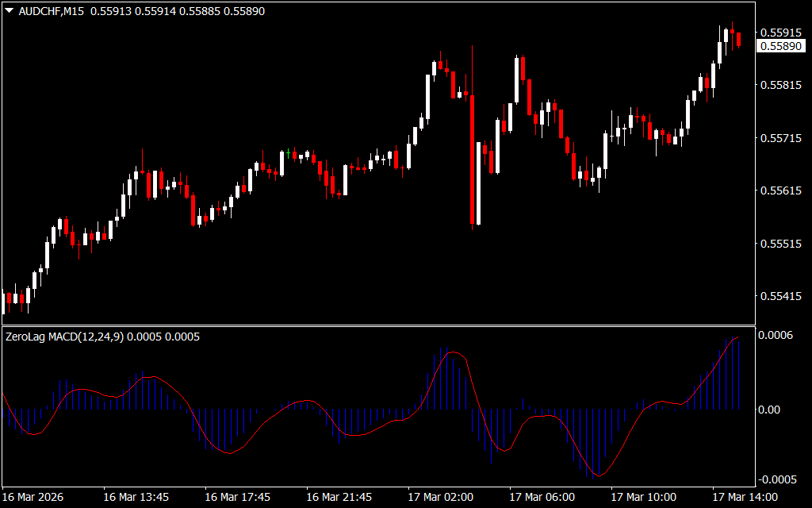
Task: Select the 16 Mar 2026 date label
Action: tap(33, 497)
